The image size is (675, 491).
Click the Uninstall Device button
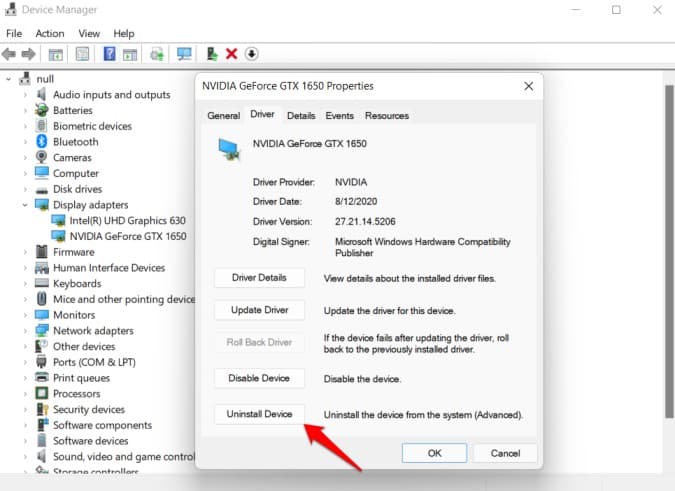click(x=259, y=414)
